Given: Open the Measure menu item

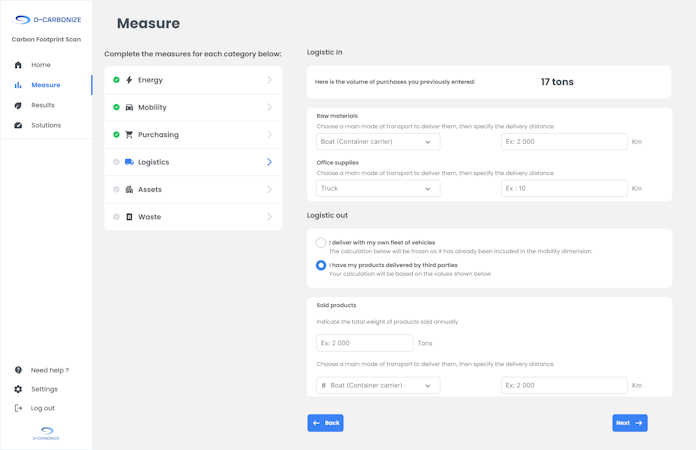Looking at the screenshot, I should point(45,85).
